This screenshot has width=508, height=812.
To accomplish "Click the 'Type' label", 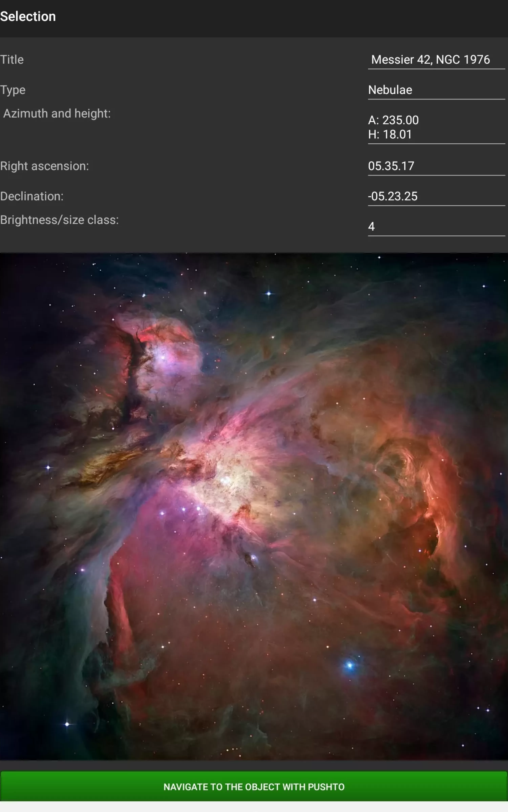I will 13,90.
